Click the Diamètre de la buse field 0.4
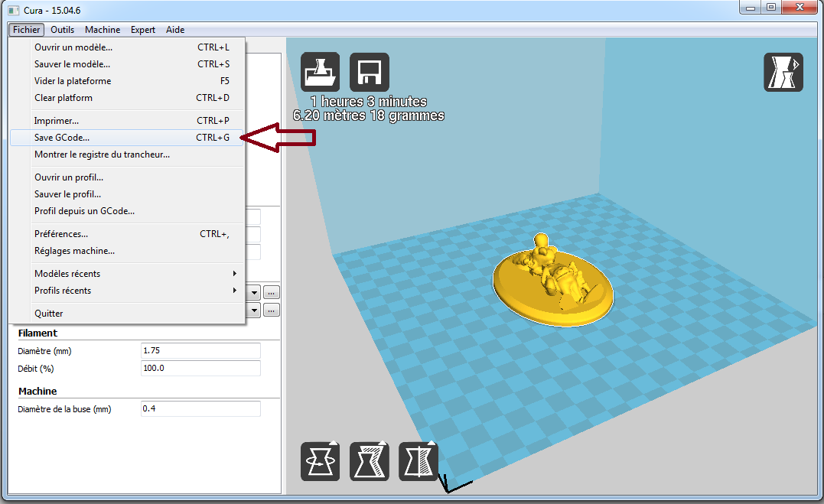Screen dimensions: 824x504 tap(200, 409)
